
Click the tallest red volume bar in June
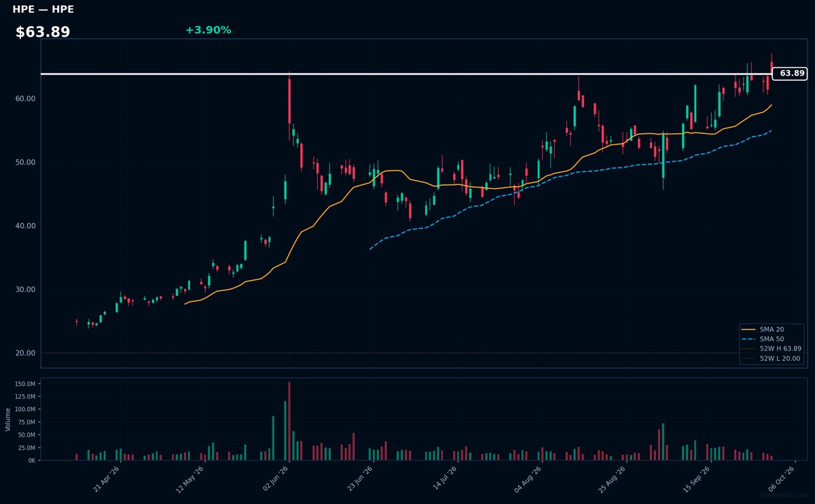click(x=289, y=421)
